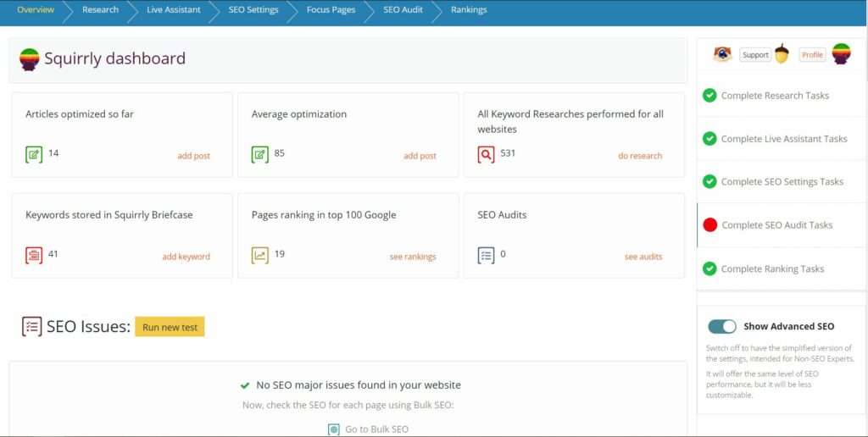Click the No SEO major issues found message

click(x=359, y=385)
